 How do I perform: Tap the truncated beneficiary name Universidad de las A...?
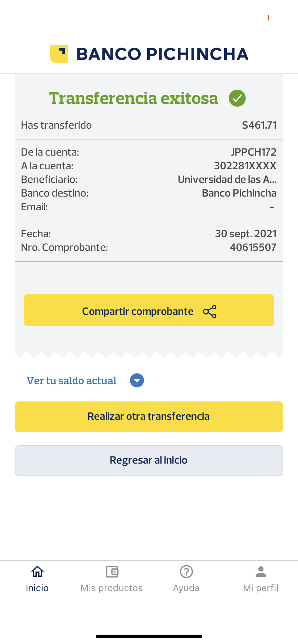(227, 179)
